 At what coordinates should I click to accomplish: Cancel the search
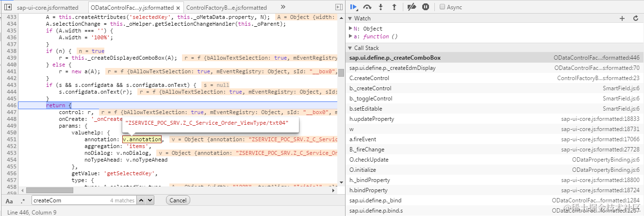(x=178, y=200)
